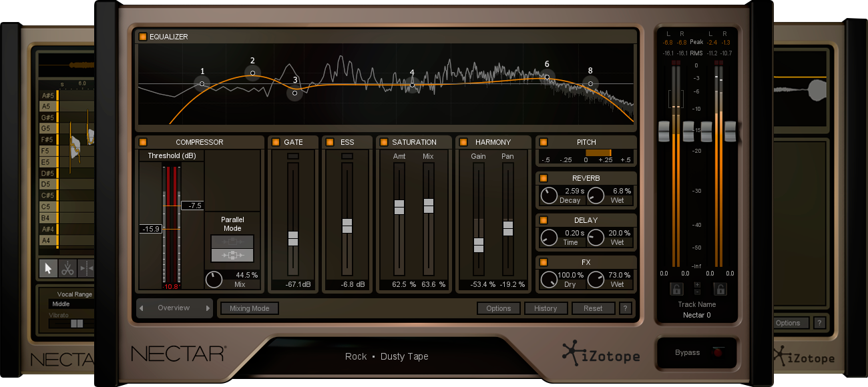Open the Overview view selector
Viewport: 868px width, 387px height.
(x=174, y=308)
